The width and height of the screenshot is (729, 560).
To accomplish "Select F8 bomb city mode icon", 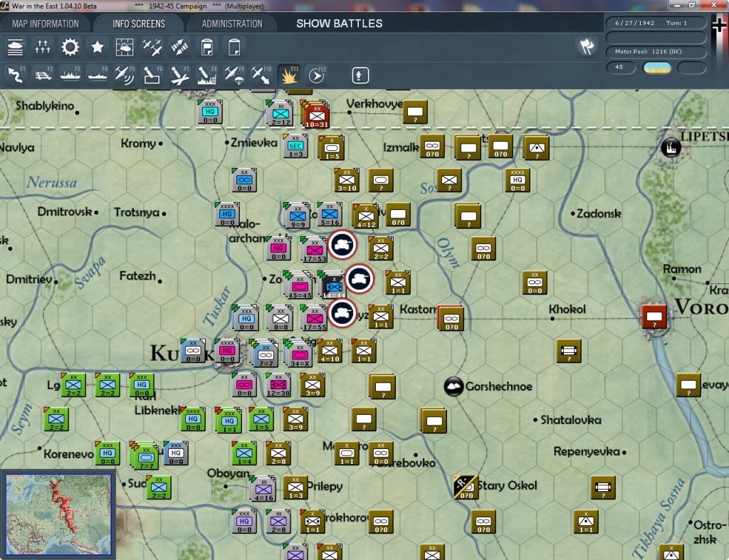I will 207,75.
